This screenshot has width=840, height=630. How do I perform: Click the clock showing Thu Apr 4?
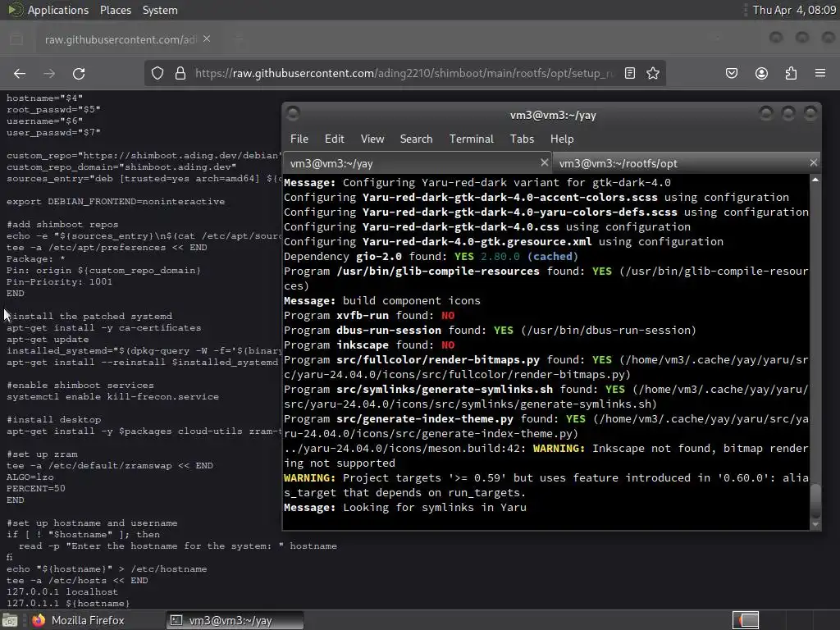(x=794, y=10)
